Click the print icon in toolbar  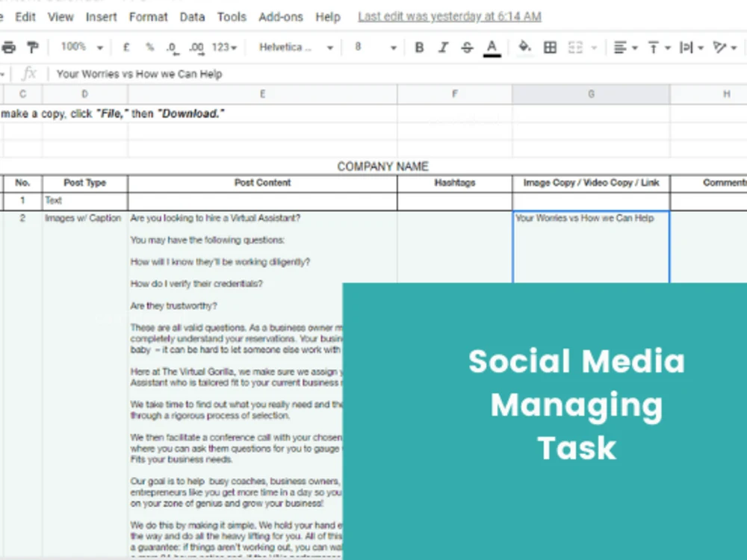pos(8,47)
